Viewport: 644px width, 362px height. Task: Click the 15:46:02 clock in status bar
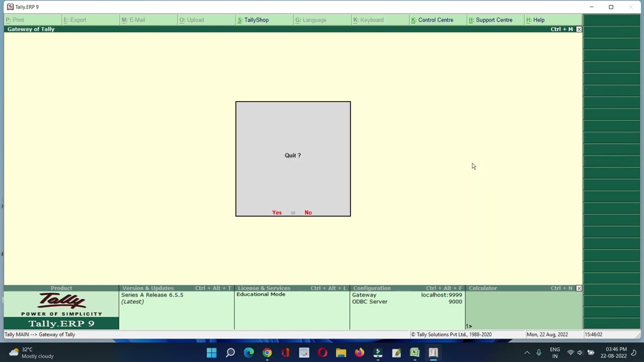[593, 334]
